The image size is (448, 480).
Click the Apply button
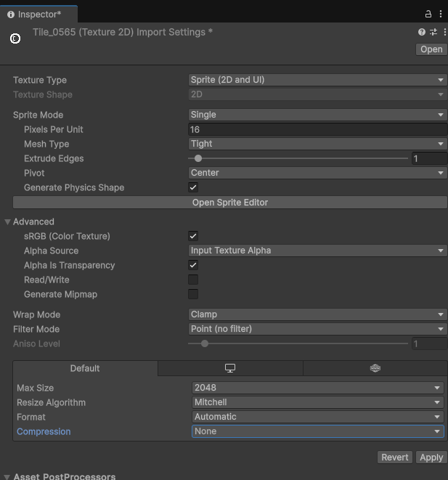(x=431, y=457)
